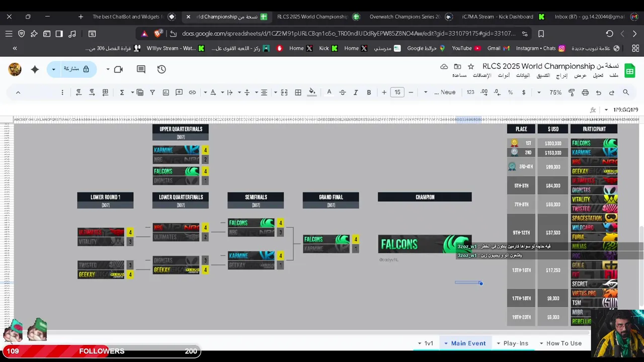
Task: Switch to the 1v1 sheet tab
Action: (x=429, y=343)
